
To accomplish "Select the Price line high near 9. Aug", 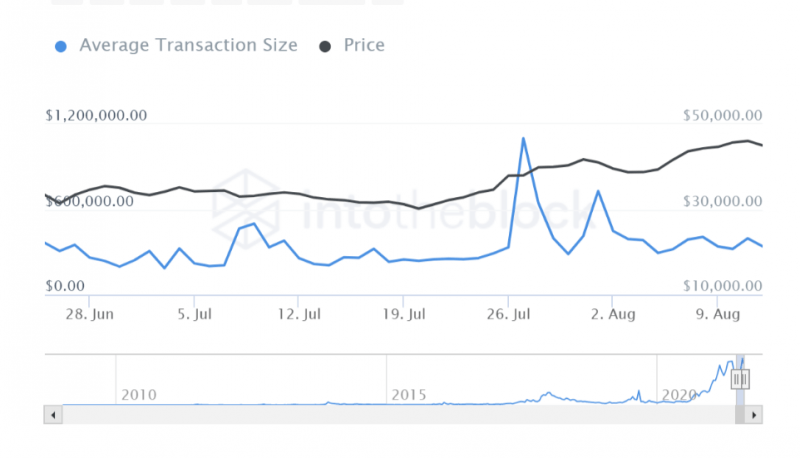I will (747, 141).
